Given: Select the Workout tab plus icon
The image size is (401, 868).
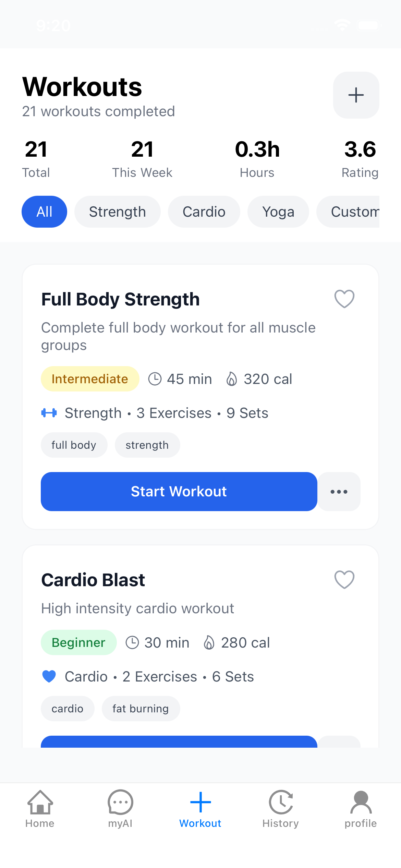Looking at the screenshot, I should (200, 803).
